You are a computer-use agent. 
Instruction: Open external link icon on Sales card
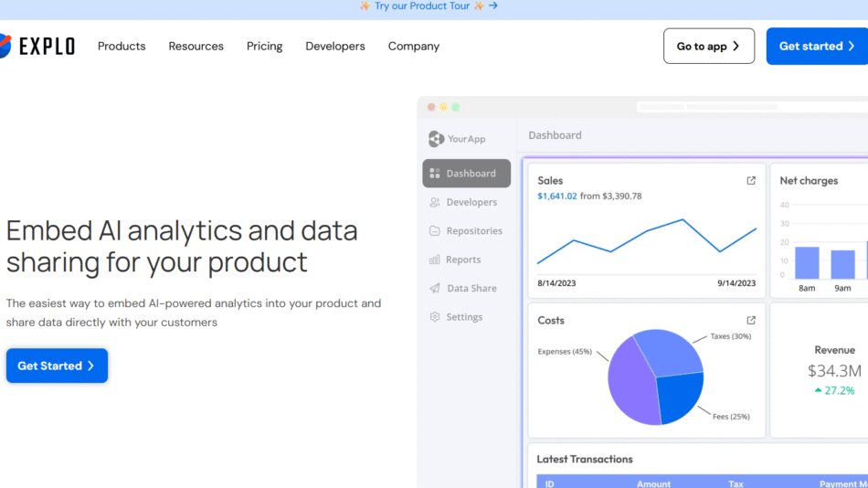click(751, 181)
